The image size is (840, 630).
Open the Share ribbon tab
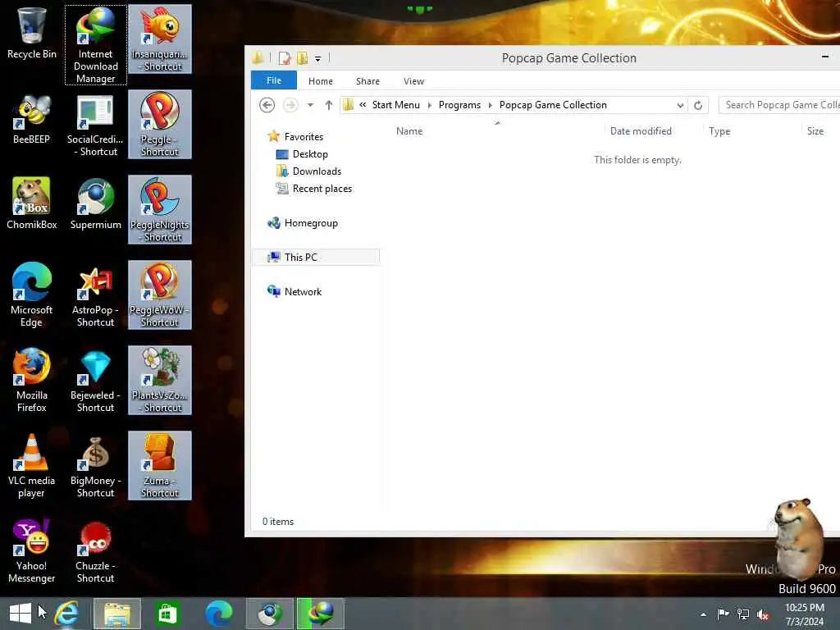pos(367,81)
